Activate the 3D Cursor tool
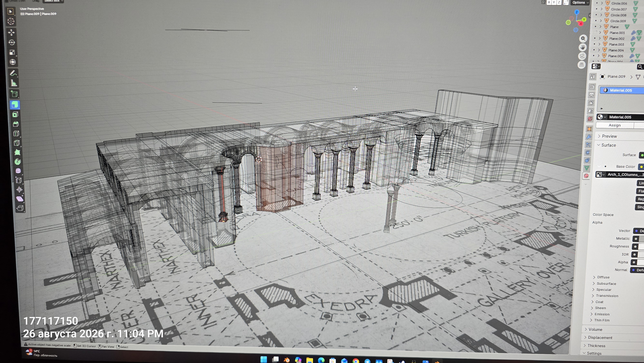Viewport: 644px width, 363px height. (11, 22)
